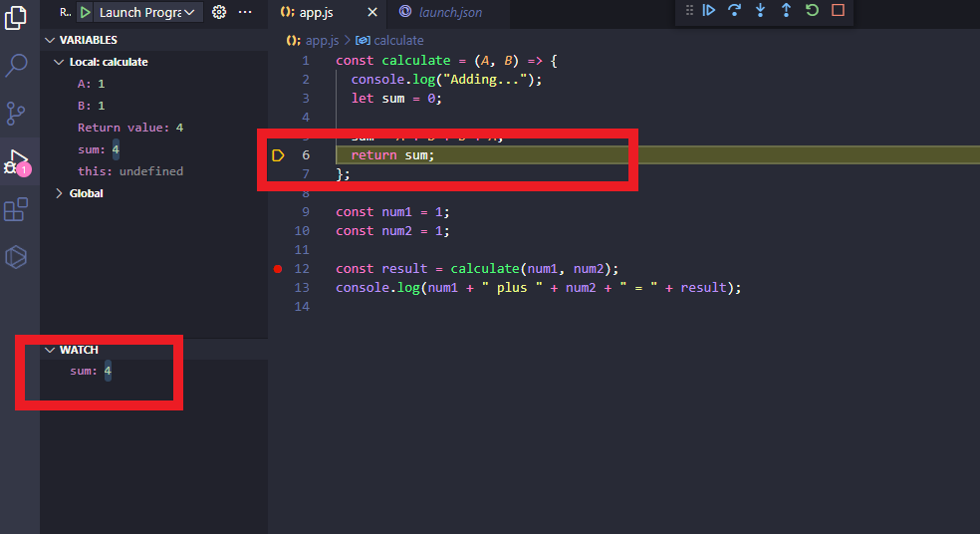
Task: Click Step Out in the debug toolbar
Action: click(786, 11)
